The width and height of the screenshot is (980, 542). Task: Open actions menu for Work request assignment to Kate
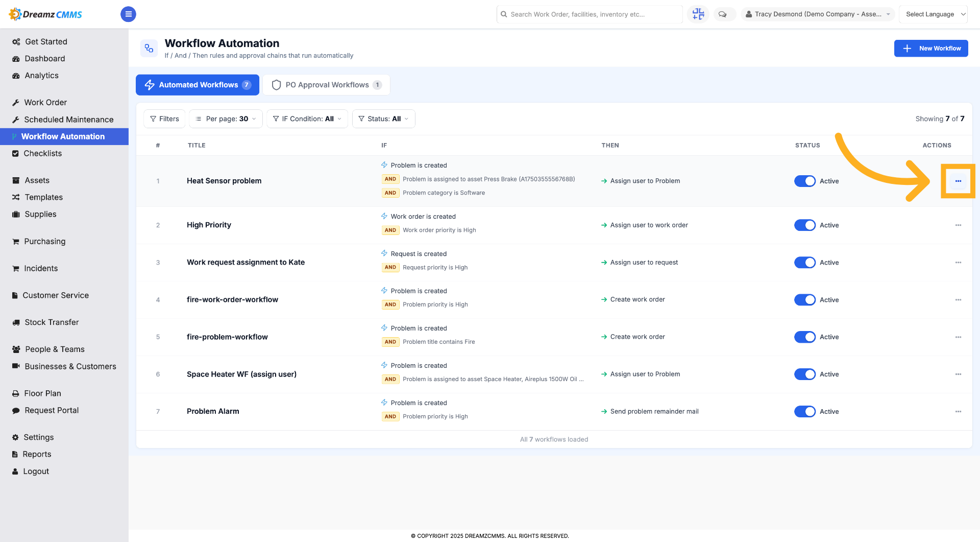pyautogui.click(x=958, y=263)
